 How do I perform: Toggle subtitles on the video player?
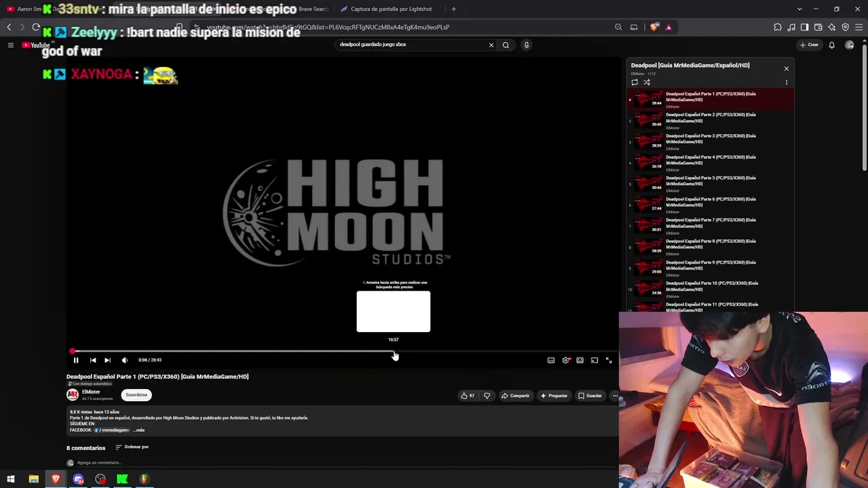click(x=551, y=361)
